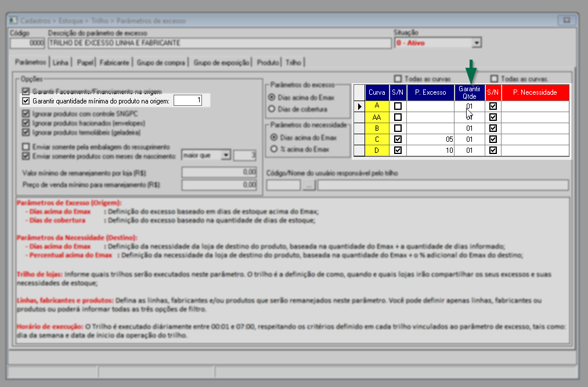Select excesso option Dias acima do Emax

(272, 97)
